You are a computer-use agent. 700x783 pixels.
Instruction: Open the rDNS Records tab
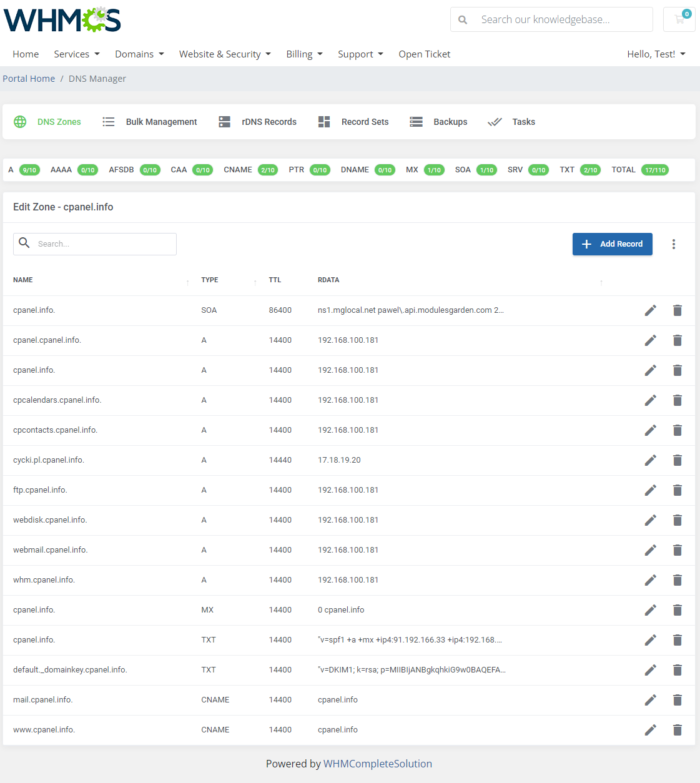point(257,122)
